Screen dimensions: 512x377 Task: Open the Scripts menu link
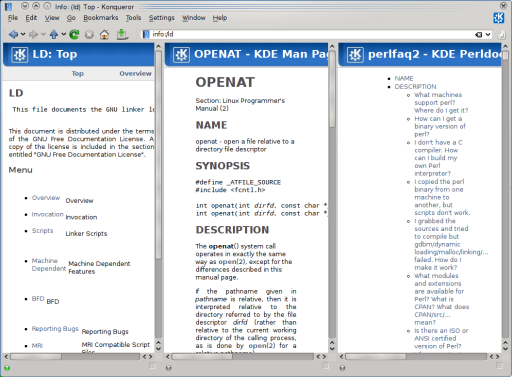[42, 231]
